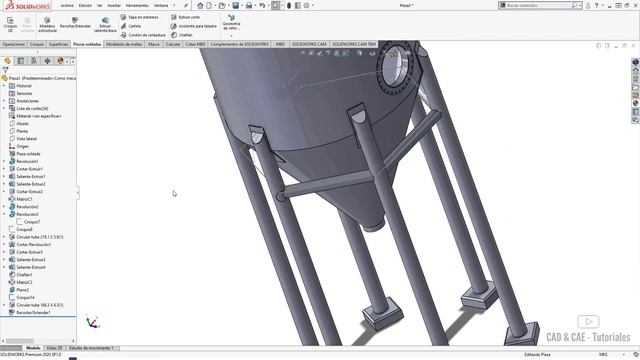The height and width of the screenshot is (360, 640).
Task: Click the Home icon in the top toolbar
Action: [x=200, y=6]
